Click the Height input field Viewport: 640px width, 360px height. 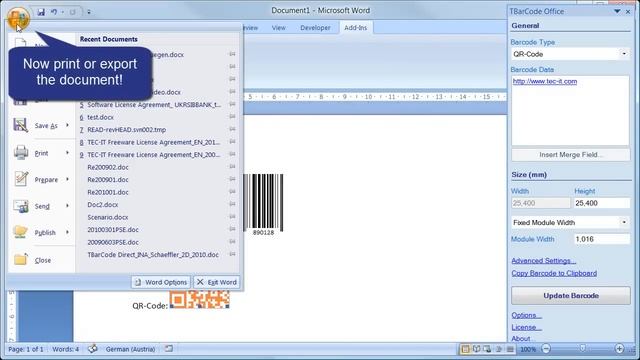pyautogui.click(x=602, y=203)
